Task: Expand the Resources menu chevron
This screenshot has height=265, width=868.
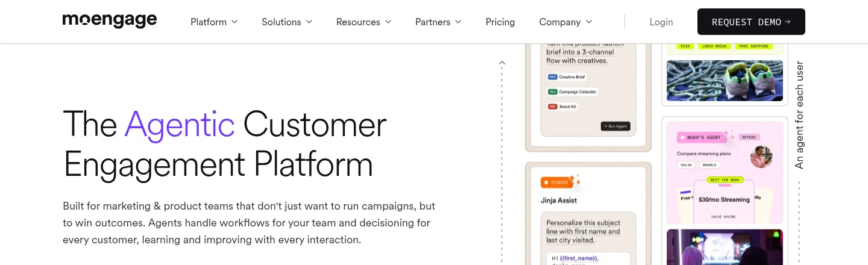Action: point(388,22)
